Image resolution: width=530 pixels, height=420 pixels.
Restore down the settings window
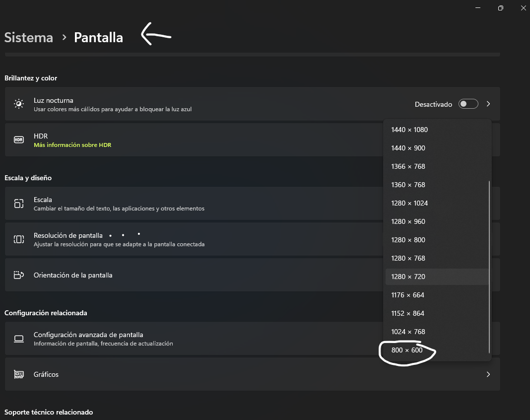click(x=501, y=8)
